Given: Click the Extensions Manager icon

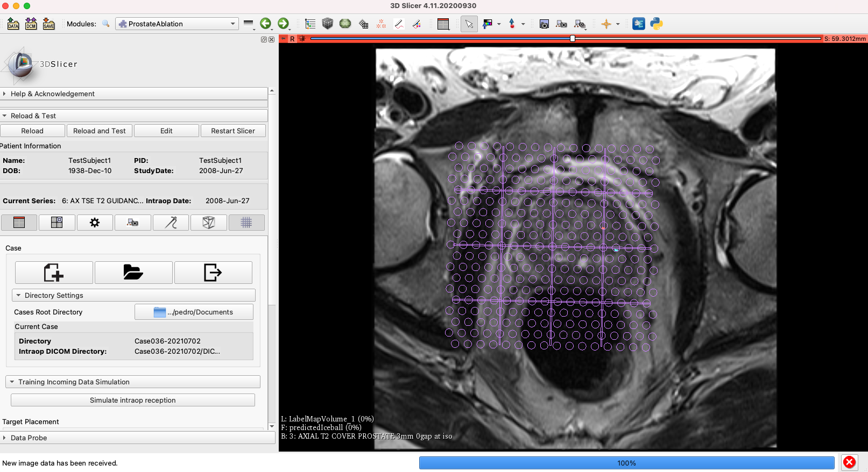Looking at the screenshot, I should tap(639, 24).
